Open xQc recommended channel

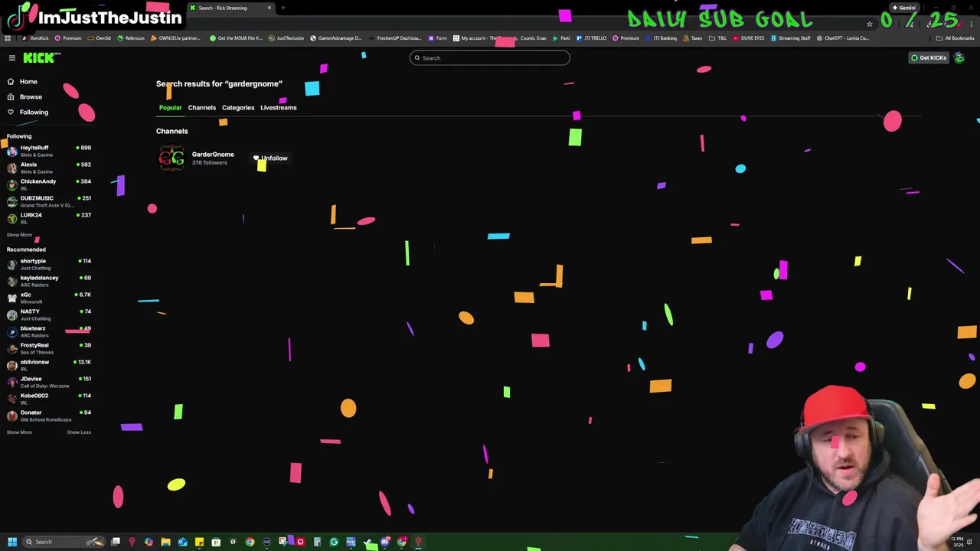coord(47,298)
